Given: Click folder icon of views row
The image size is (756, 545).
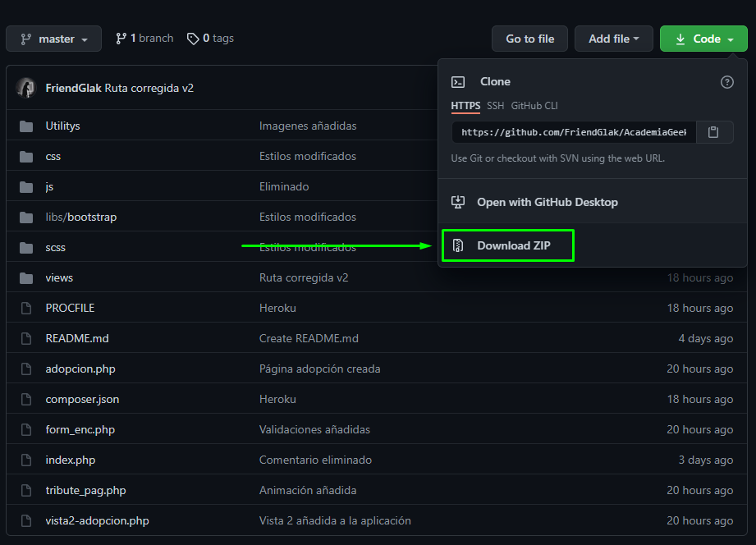Looking at the screenshot, I should pyautogui.click(x=26, y=278).
